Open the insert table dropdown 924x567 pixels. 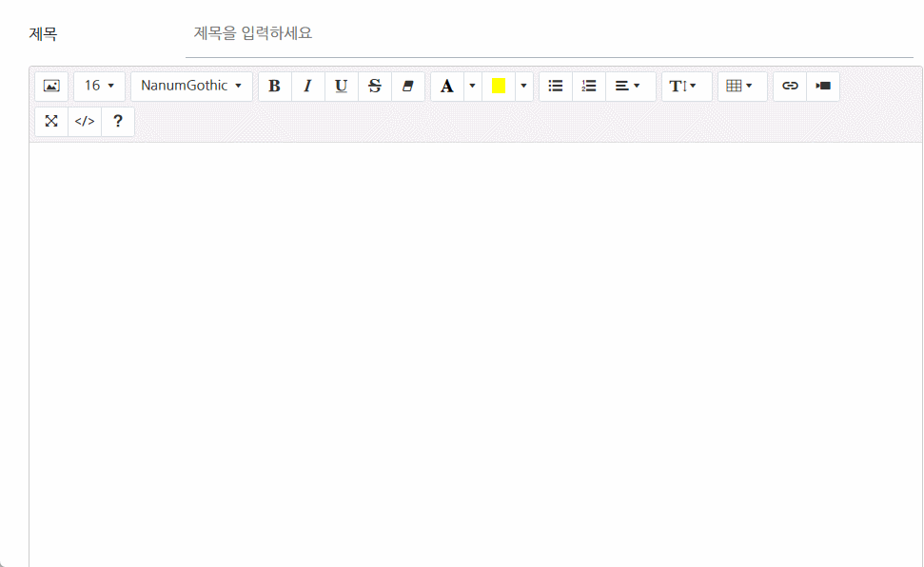coord(742,86)
